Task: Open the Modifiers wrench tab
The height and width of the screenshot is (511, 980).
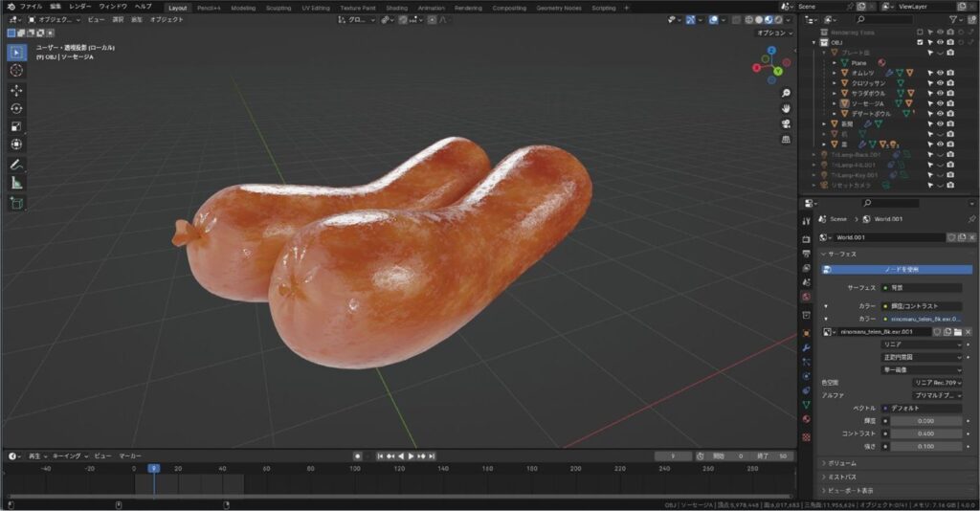Action: click(x=806, y=347)
